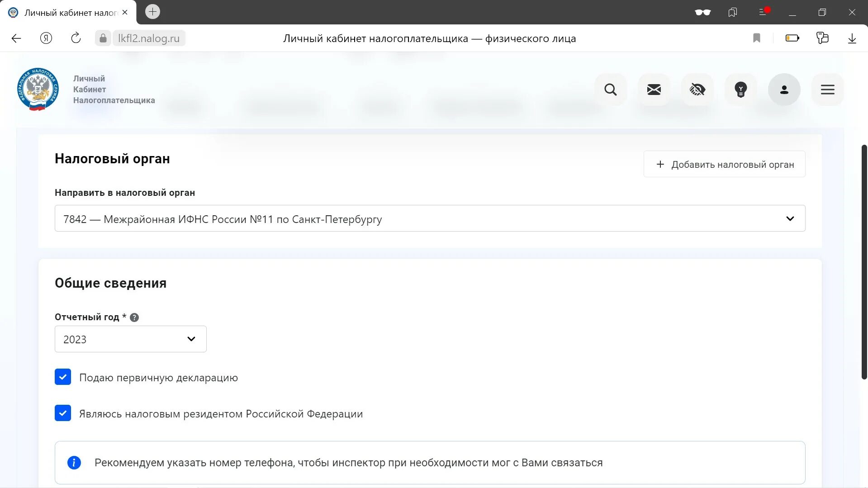Go back with browser back arrow
Viewport: 868px width, 488px height.
pyautogui.click(x=16, y=38)
